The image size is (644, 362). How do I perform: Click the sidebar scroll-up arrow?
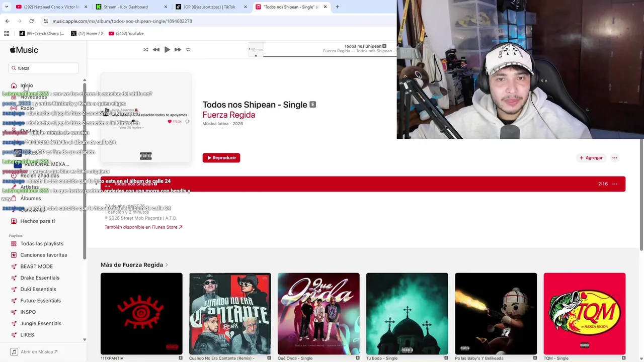point(85,80)
